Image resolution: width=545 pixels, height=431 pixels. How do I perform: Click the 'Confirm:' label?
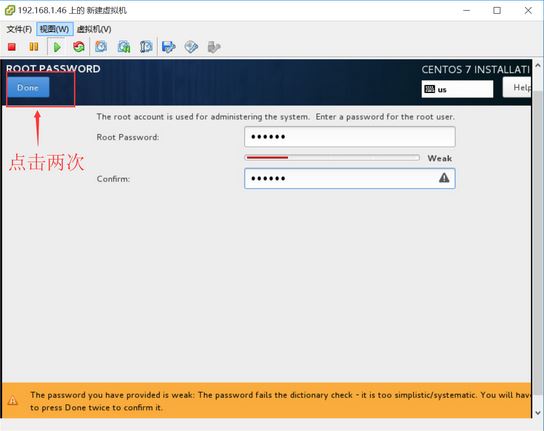pyautogui.click(x=113, y=179)
